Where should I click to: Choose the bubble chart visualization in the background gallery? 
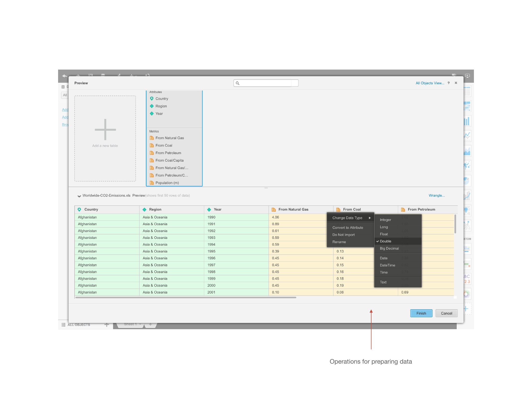point(467,166)
